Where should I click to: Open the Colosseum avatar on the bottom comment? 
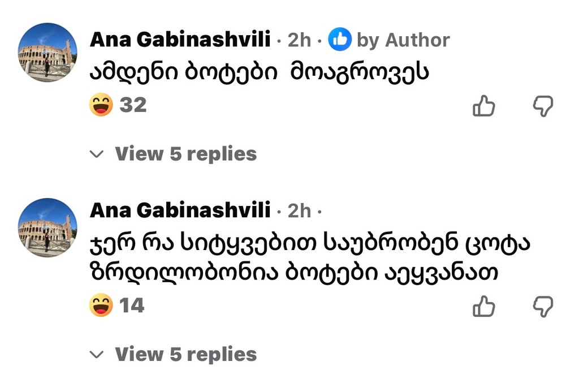point(47,227)
